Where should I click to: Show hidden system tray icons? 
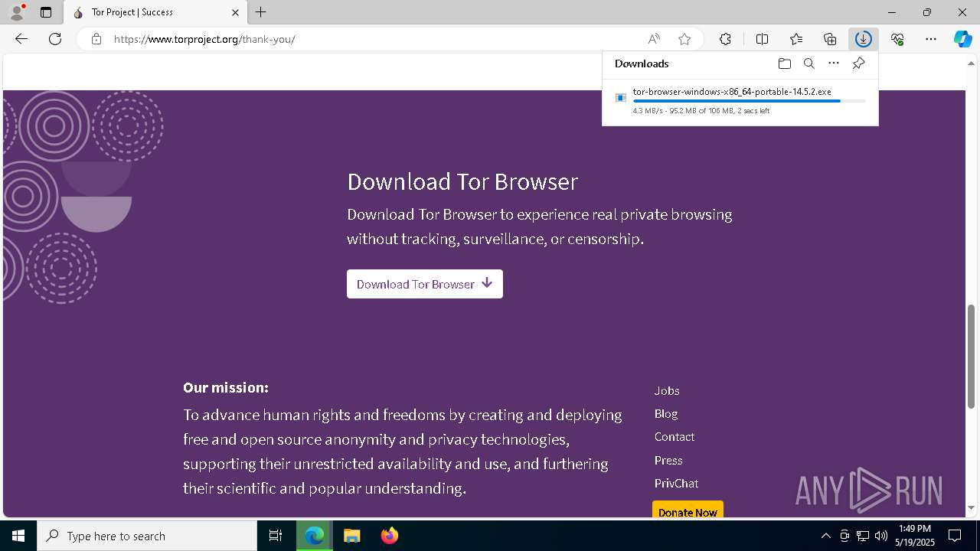click(x=825, y=536)
